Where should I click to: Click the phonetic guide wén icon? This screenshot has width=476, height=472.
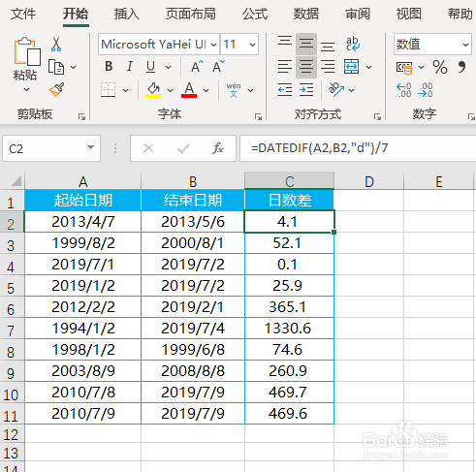tap(234, 90)
